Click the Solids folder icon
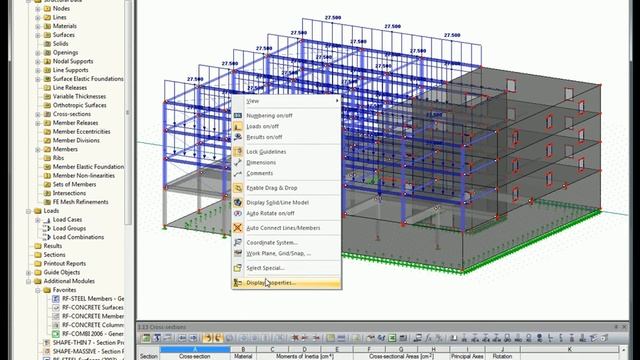The image size is (640, 360). coord(47,44)
